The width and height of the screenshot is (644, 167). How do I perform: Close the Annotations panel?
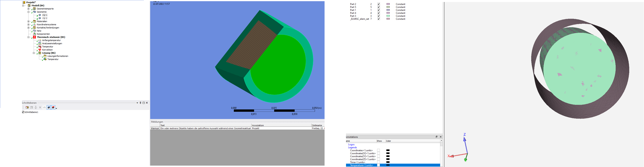tap(440, 137)
